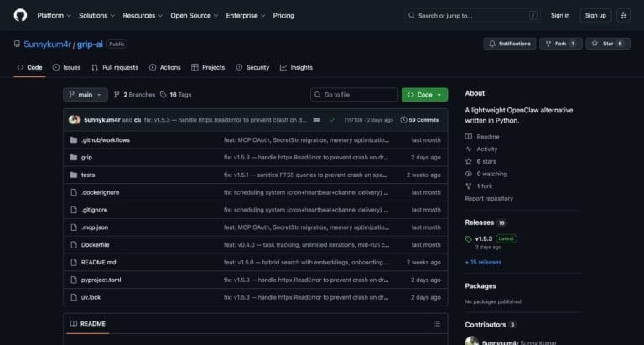This screenshot has width=644, height=345.
Task: Fork the repository
Action: pyautogui.click(x=561, y=44)
